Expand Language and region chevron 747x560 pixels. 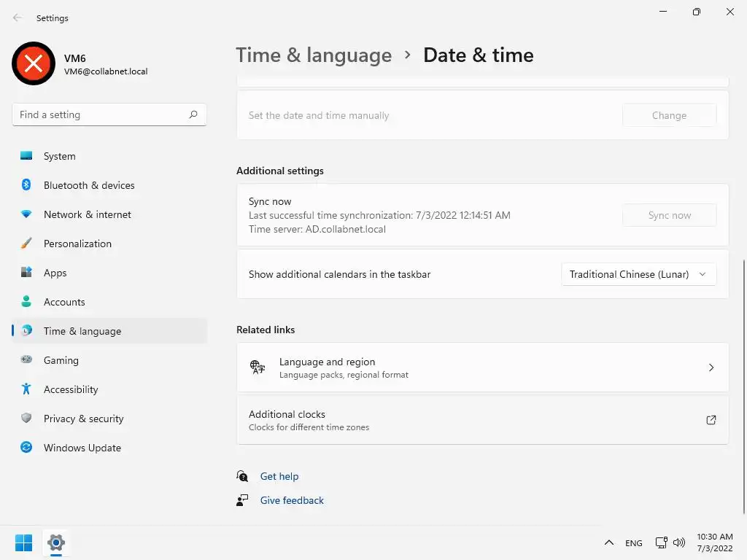pos(711,367)
